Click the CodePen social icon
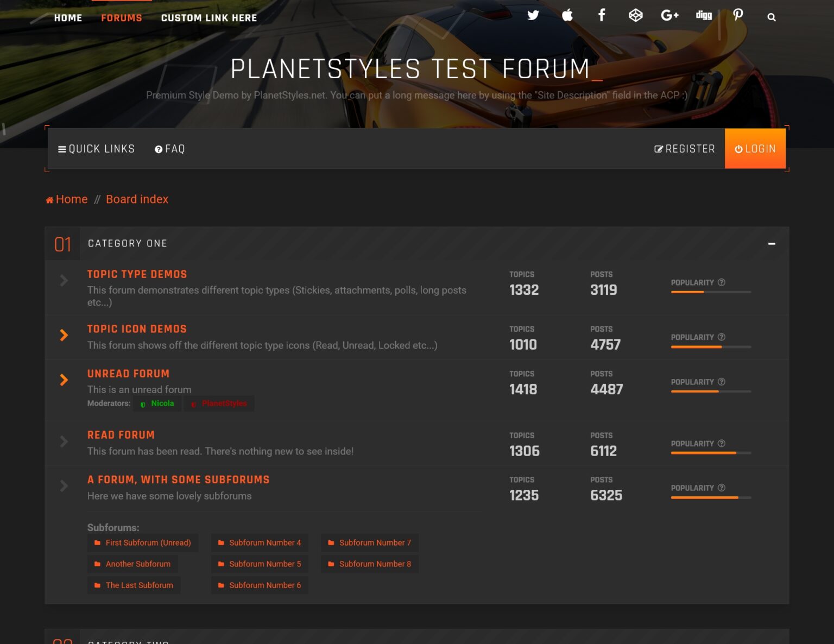This screenshot has width=834, height=644. (x=635, y=16)
